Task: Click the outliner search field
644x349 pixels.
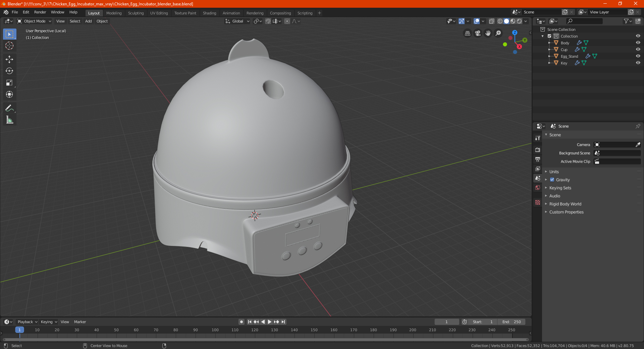Action: coord(584,21)
